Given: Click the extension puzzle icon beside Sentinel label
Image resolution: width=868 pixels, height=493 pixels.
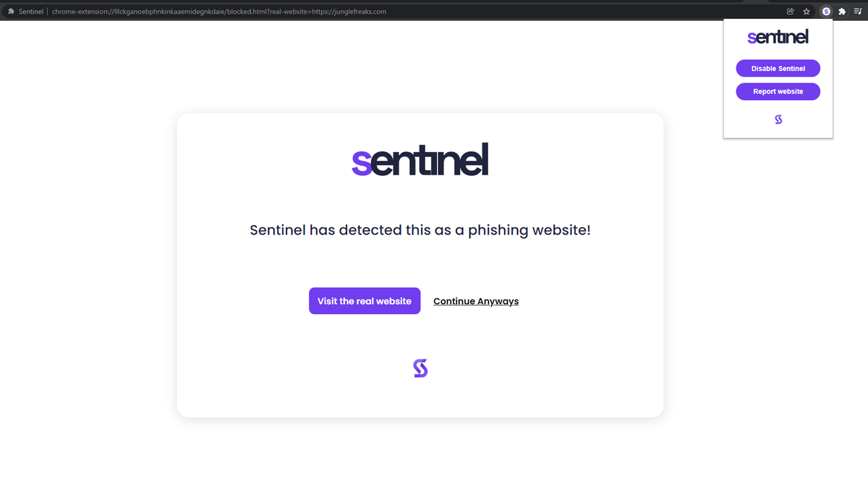Looking at the screenshot, I should (x=11, y=12).
